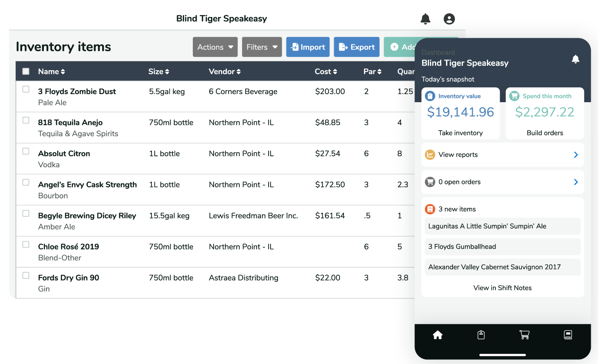The height and width of the screenshot is (364, 598).
Task: Click the notification bell in the top bar
Action: click(x=425, y=19)
